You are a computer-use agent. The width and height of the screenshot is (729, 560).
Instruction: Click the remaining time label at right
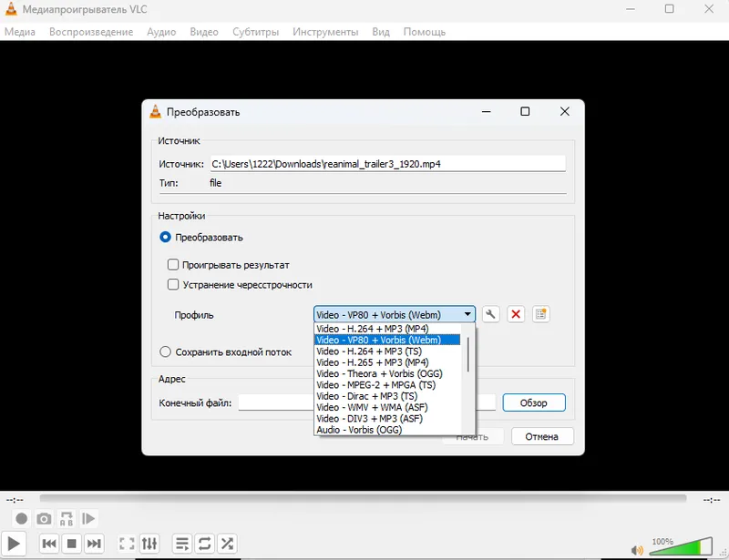(712, 500)
